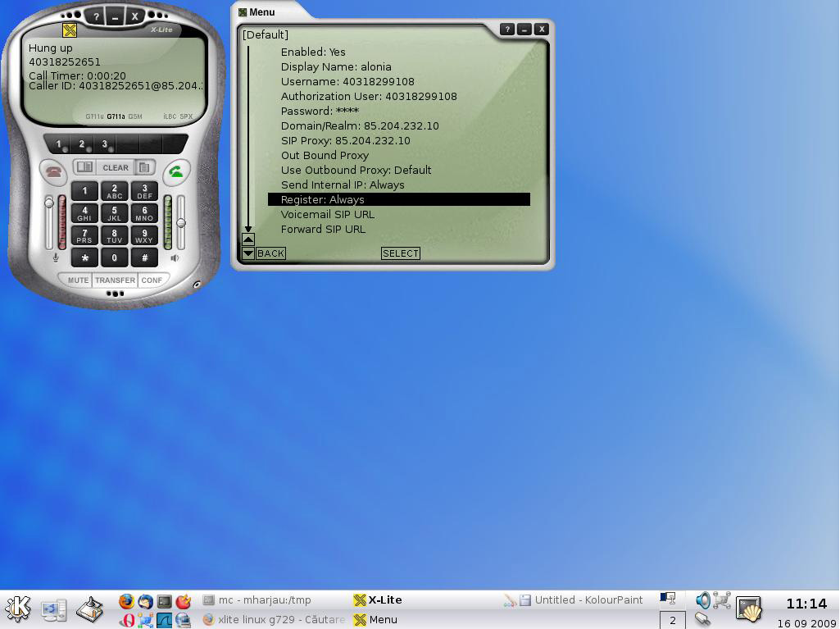840x629 pixels.
Task: Open the network connections launcher beside Opera
Action: point(145,620)
